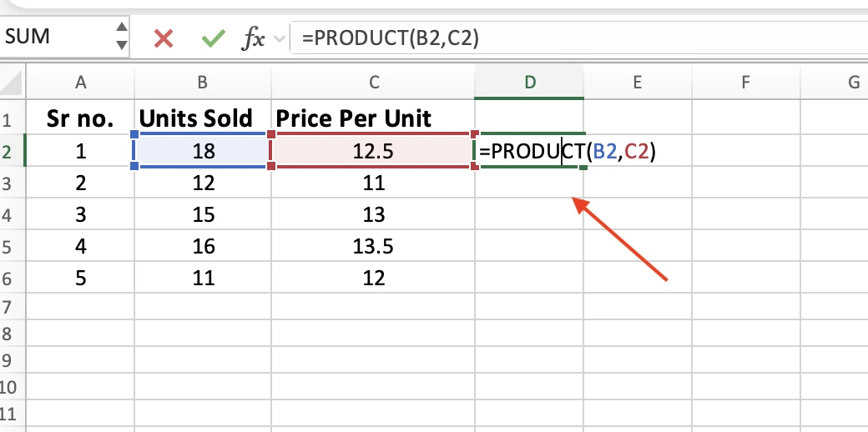Confirm formula with green checkmark

(x=214, y=38)
